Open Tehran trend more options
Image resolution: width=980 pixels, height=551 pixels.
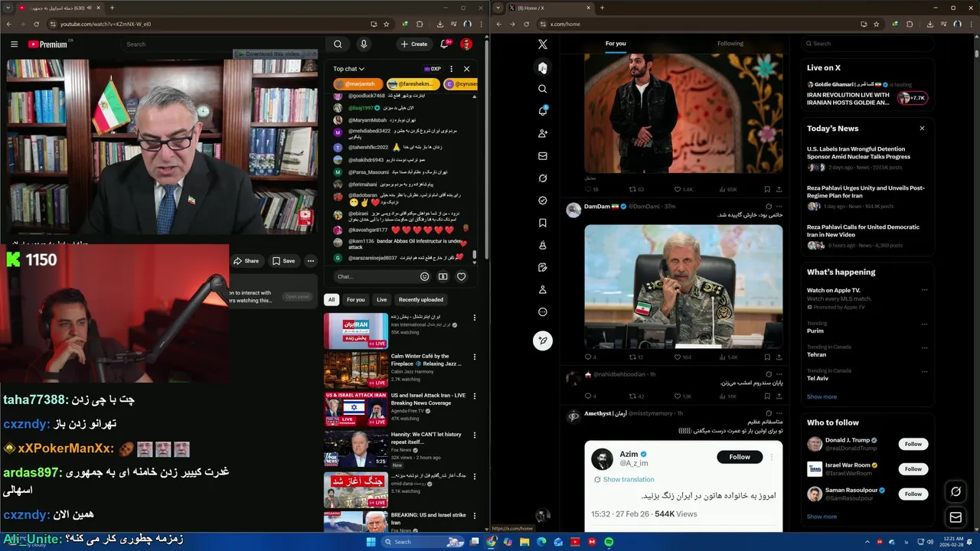924,347
